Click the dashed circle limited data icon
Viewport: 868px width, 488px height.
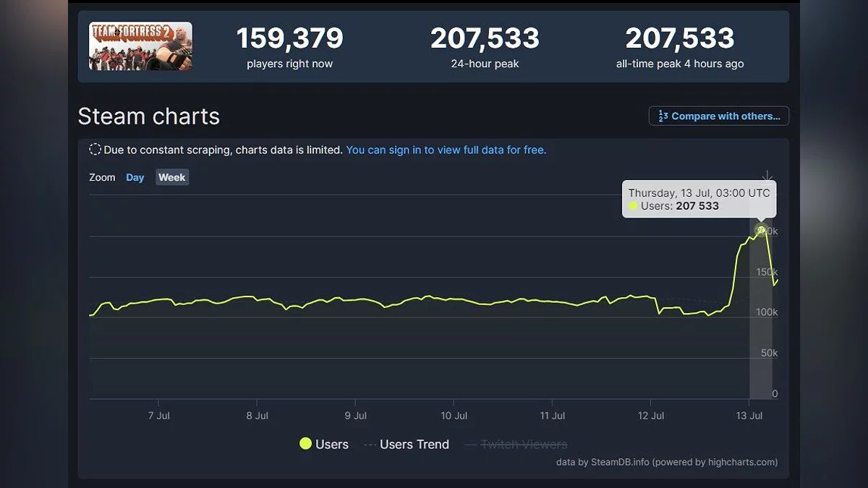[95, 150]
